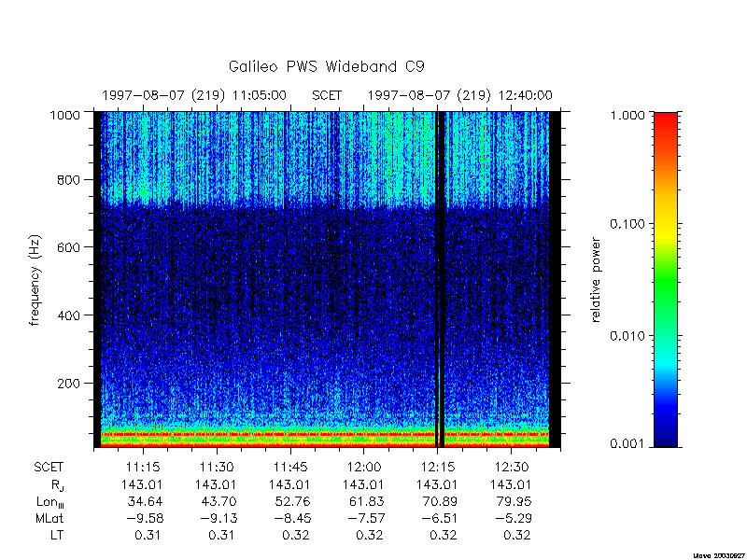The width and height of the screenshot is (747, 560).
Task: Click RJ value 143.01 under 12:30
Action: pos(510,484)
